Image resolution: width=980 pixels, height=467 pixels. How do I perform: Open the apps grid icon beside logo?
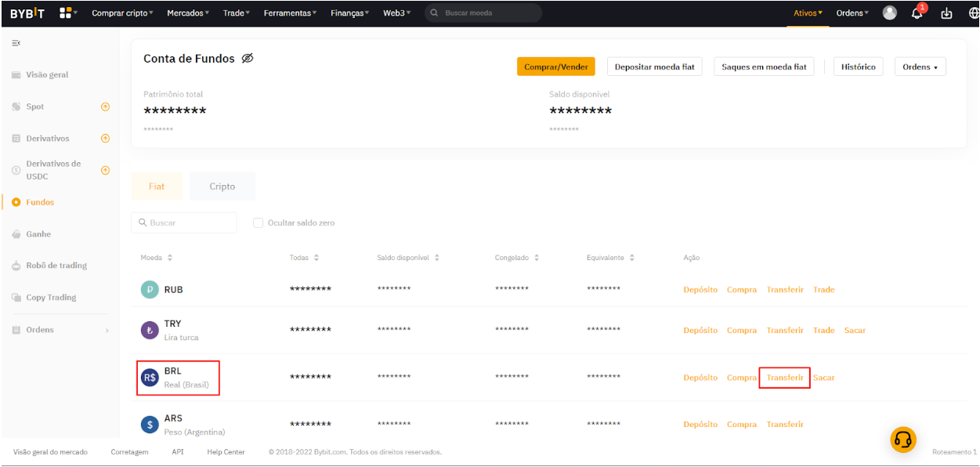coord(66,13)
